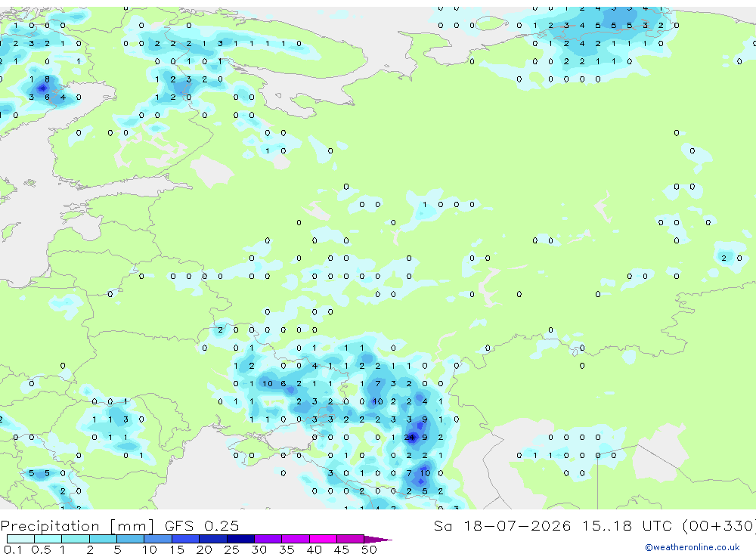Select the 30–35 mm violet legend swatch
The image size is (756, 554).
click(268, 539)
